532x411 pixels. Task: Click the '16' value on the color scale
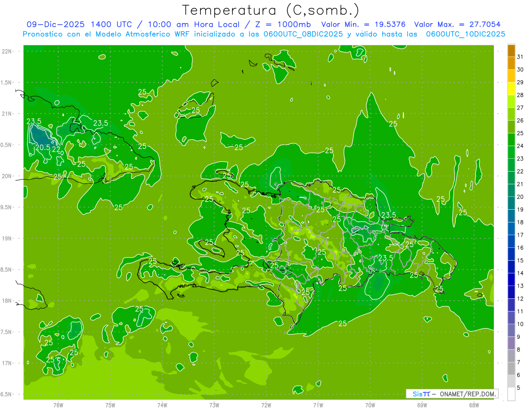(x=520, y=248)
